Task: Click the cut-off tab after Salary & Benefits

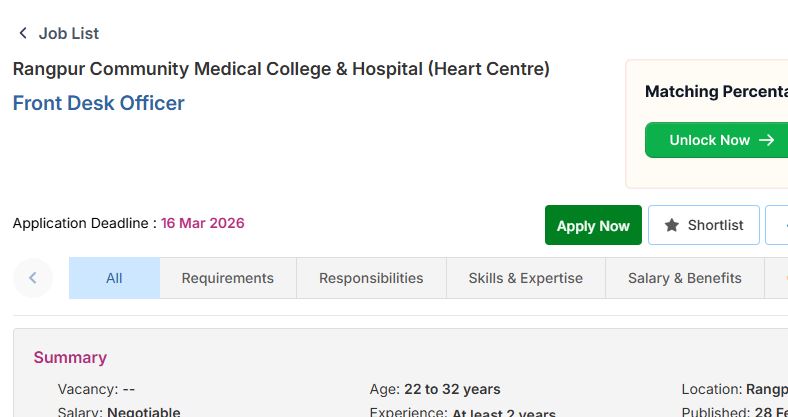Action: click(776, 278)
